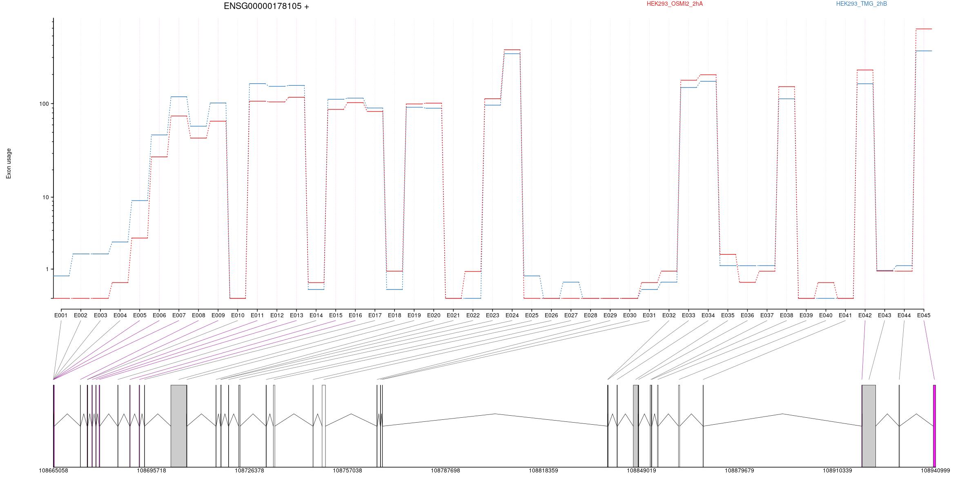Click the y-axis tick label 100
Image resolution: width=980 pixels, height=490 pixels.
[x=44, y=104]
